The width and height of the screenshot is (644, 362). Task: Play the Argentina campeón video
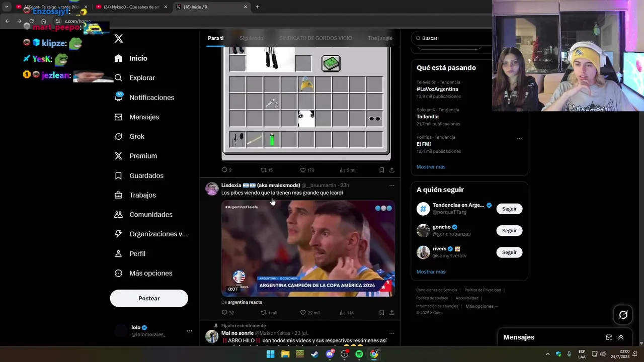(308, 248)
